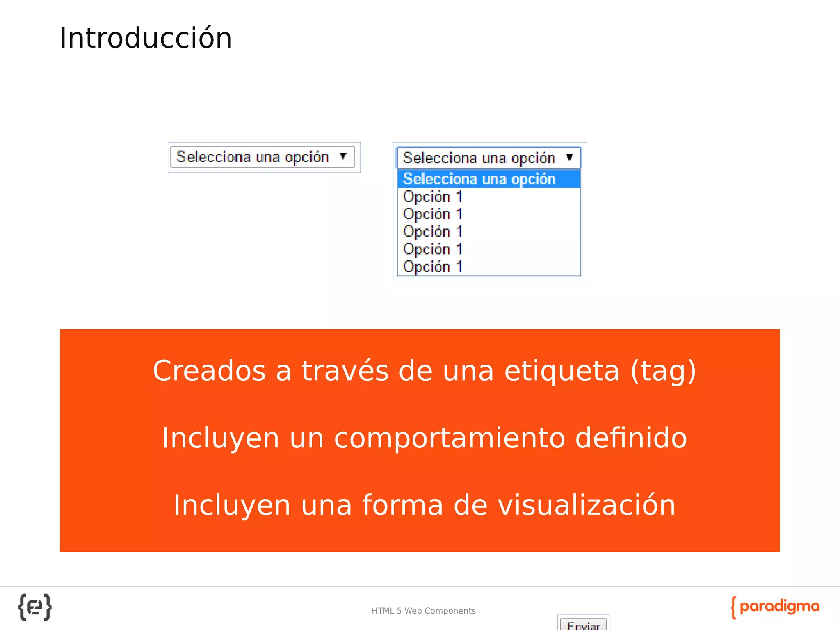Click the text 'Incluyen un comportamiento definido'
Image resolution: width=840 pixels, height=630 pixels.
tap(425, 438)
